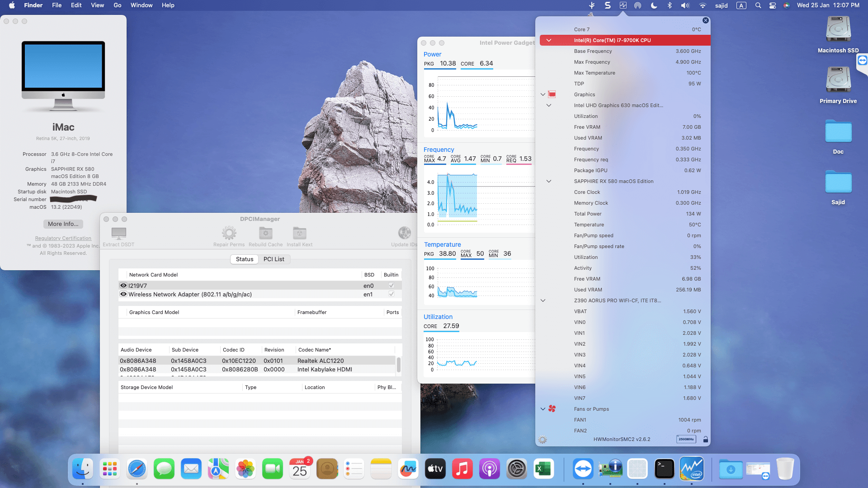Open Microsoft Excel from the Dock
Screen dimensions: 868x488
click(x=543, y=469)
